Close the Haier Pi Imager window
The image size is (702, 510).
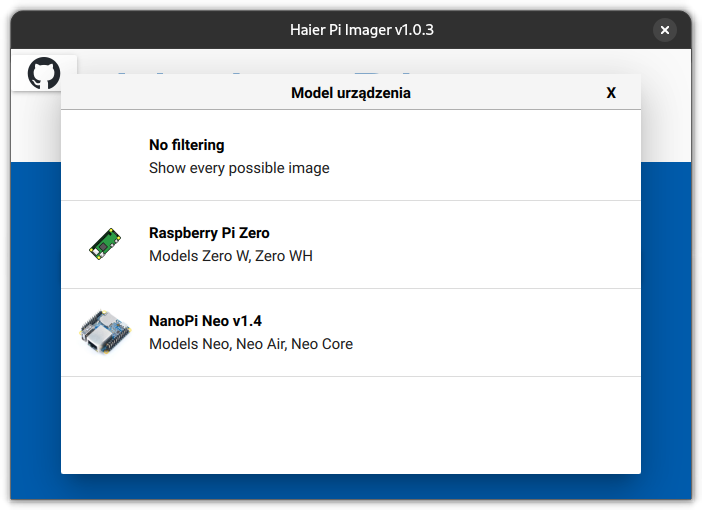click(x=665, y=30)
